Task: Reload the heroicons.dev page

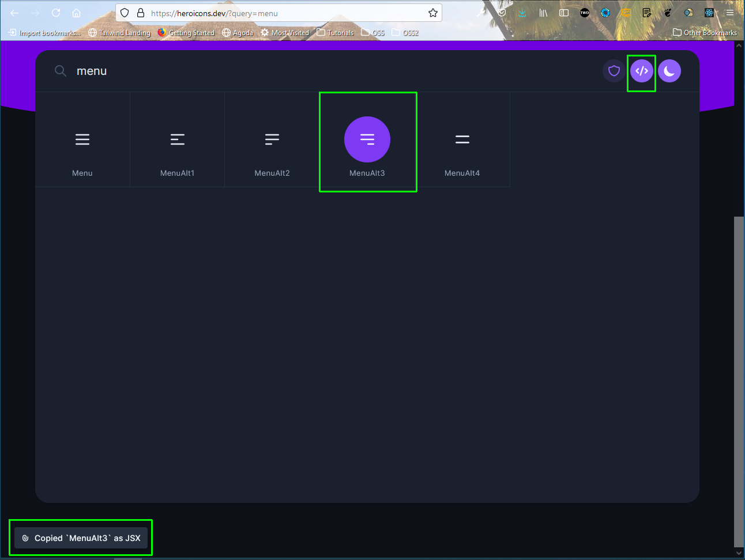Action: pos(56,13)
